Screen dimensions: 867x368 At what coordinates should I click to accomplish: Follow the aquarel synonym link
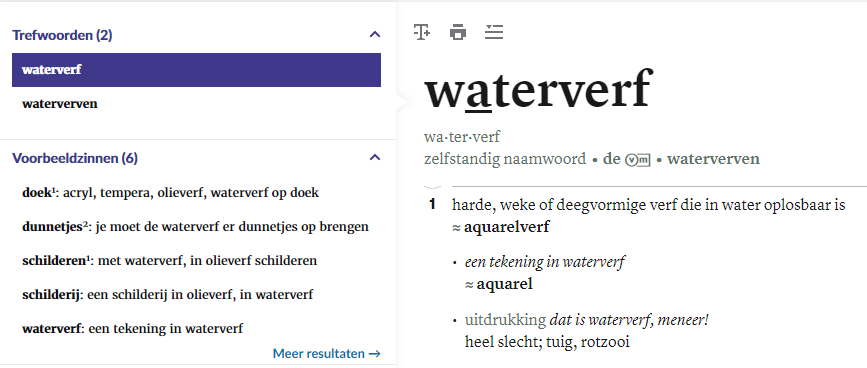(504, 285)
